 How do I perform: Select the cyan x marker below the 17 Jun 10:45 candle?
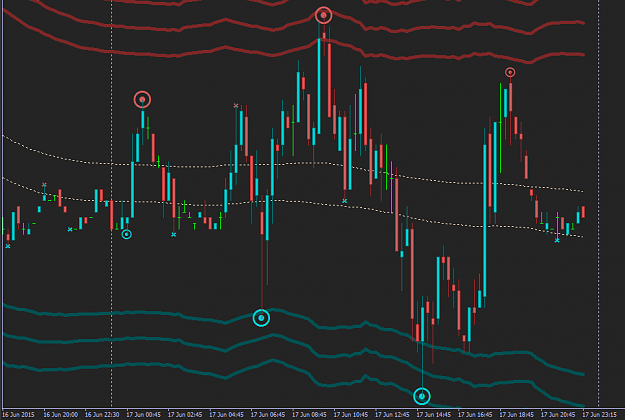point(344,201)
